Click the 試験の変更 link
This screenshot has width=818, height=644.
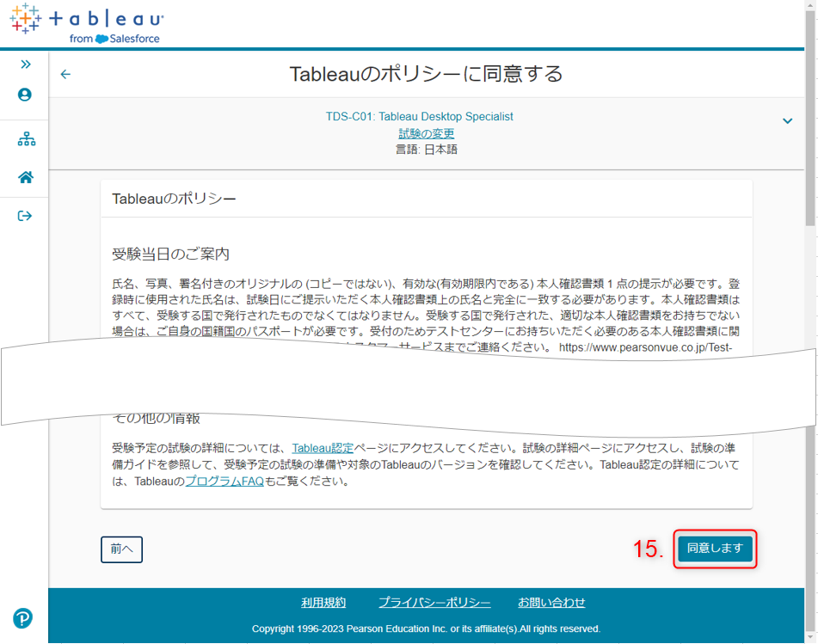(x=427, y=133)
